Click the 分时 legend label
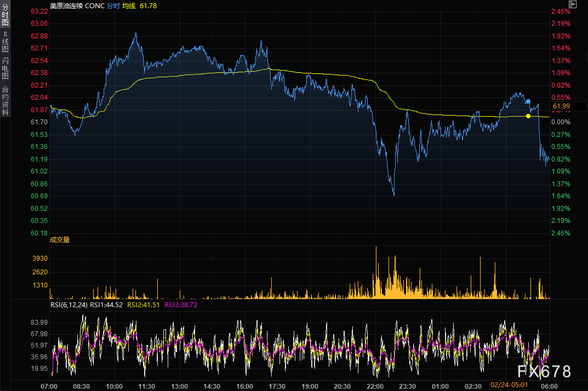 point(113,5)
